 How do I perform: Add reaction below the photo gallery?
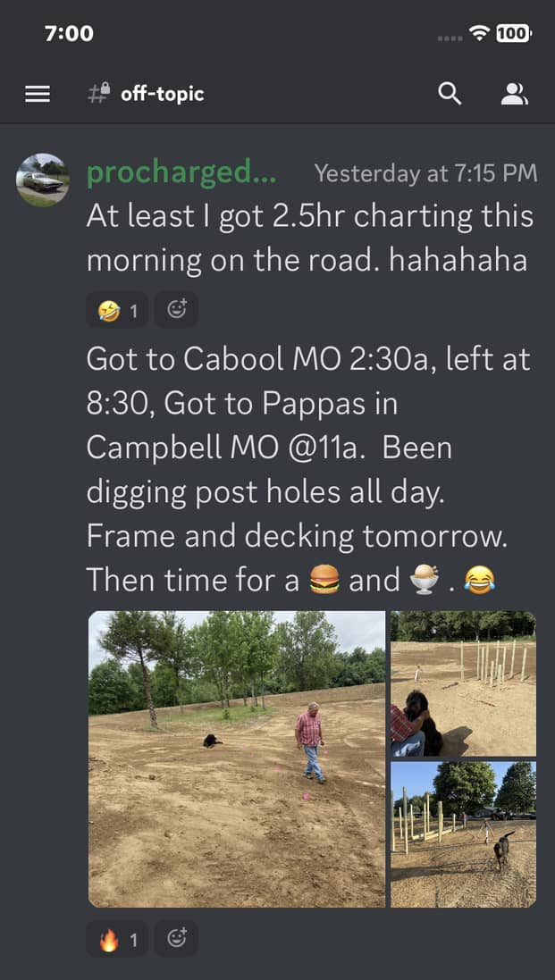coord(176,939)
